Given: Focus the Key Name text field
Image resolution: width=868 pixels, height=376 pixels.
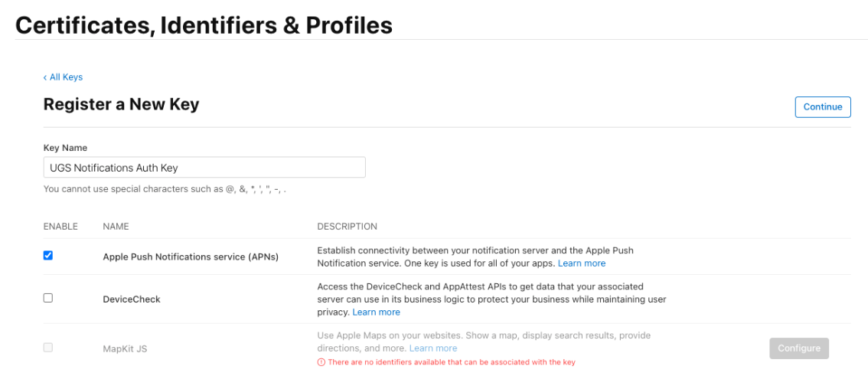Looking at the screenshot, I should tap(204, 168).
